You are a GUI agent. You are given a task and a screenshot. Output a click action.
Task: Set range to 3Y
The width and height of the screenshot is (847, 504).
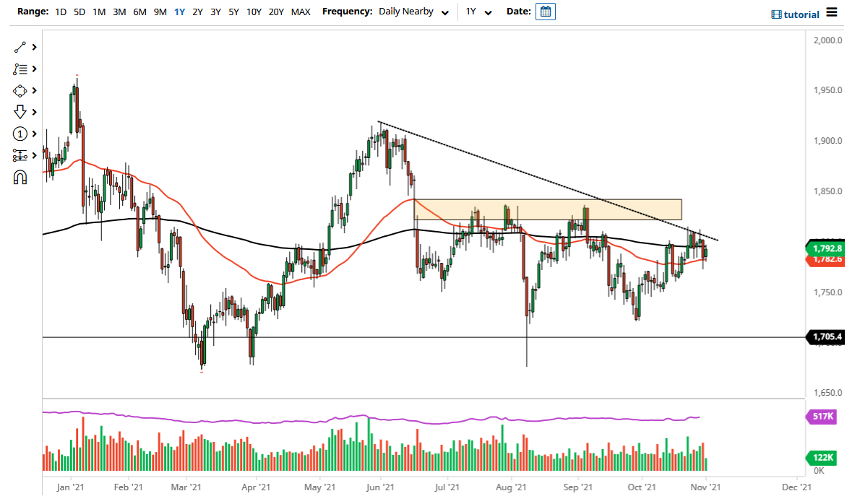point(215,12)
